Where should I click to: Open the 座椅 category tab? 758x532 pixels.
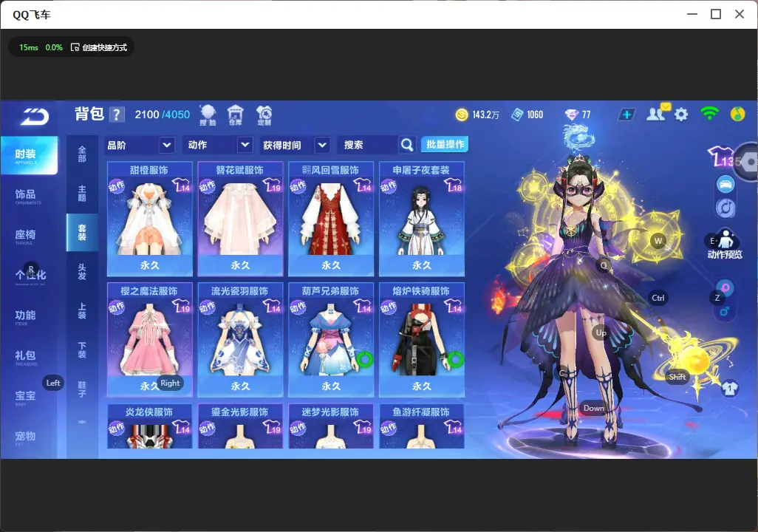pyautogui.click(x=25, y=236)
